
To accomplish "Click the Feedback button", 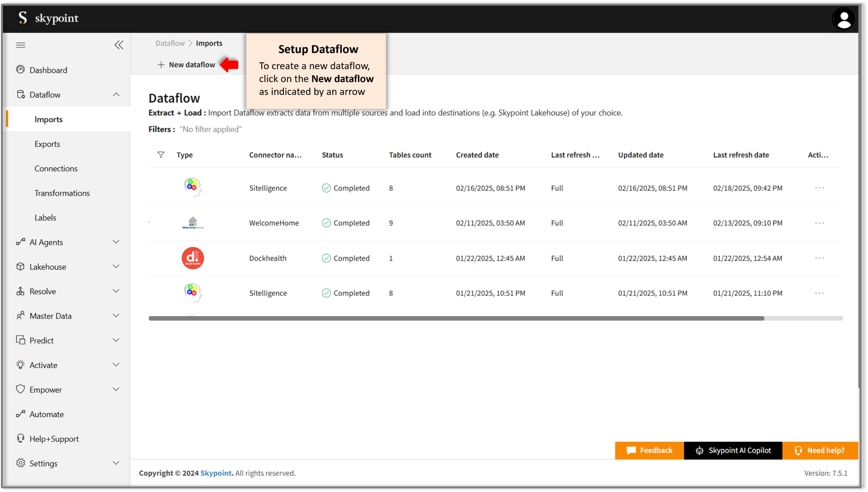I will click(x=649, y=450).
